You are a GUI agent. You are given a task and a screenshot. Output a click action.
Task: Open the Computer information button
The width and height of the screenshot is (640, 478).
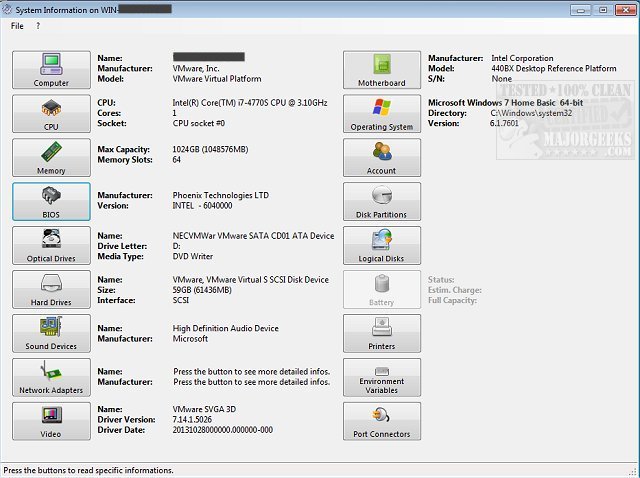52,70
